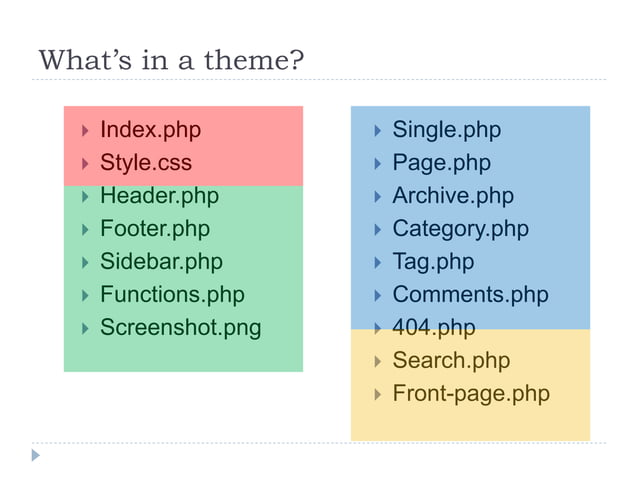Viewport: 638px width, 478px height.
Task: Select the Comments.php entry
Action: pyautogui.click(x=471, y=295)
